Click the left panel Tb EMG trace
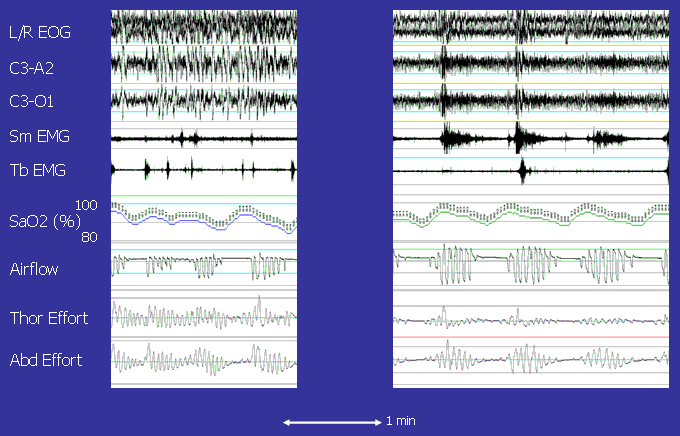The image size is (680, 436). point(204,170)
